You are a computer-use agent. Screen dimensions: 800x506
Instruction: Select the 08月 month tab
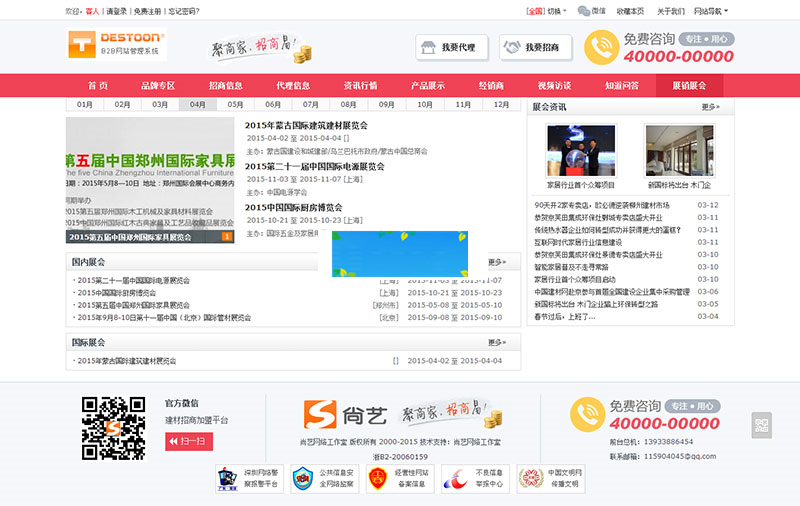coord(348,104)
